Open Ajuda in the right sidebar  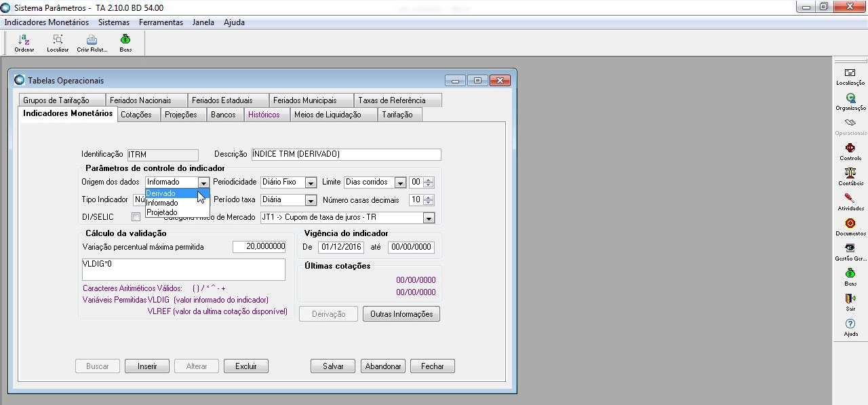(850, 327)
